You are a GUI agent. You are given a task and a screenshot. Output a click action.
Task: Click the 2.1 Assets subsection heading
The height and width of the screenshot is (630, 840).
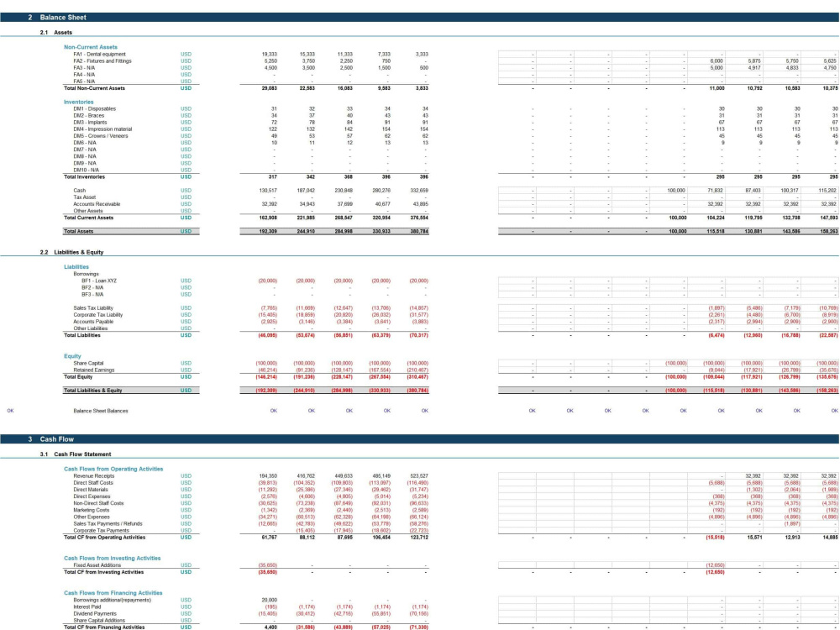pos(55,33)
